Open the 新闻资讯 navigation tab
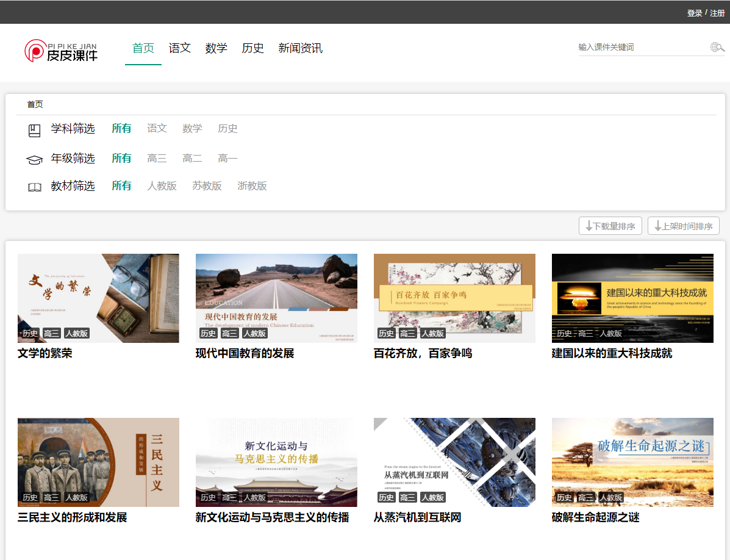Image resolution: width=730 pixels, height=560 pixels. click(x=300, y=48)
